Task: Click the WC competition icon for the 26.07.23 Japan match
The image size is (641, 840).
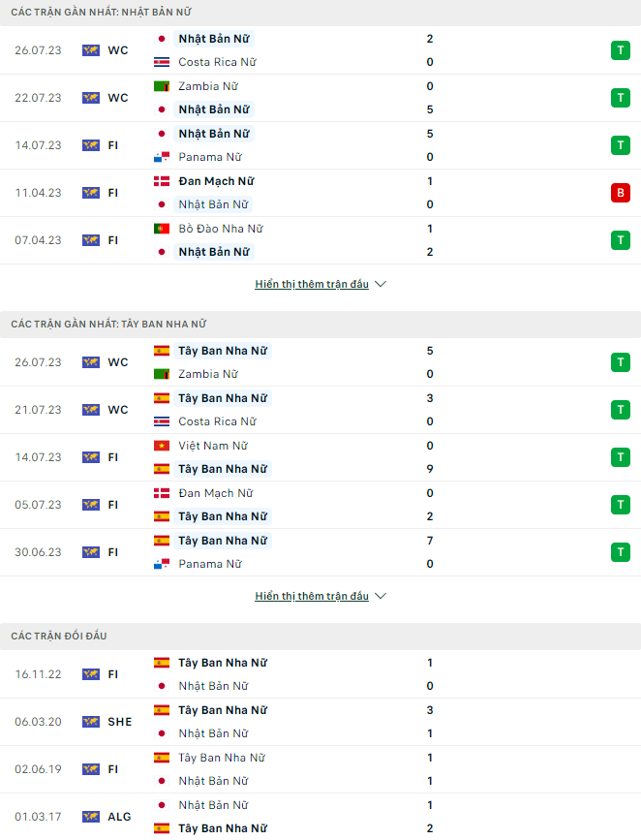Action: (x=91, y=50)
